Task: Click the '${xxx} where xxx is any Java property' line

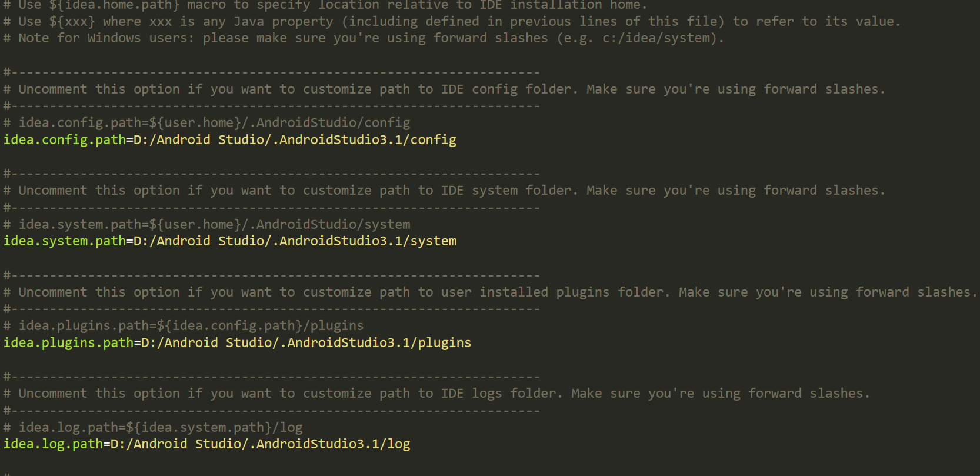Action: coord(452,22)
